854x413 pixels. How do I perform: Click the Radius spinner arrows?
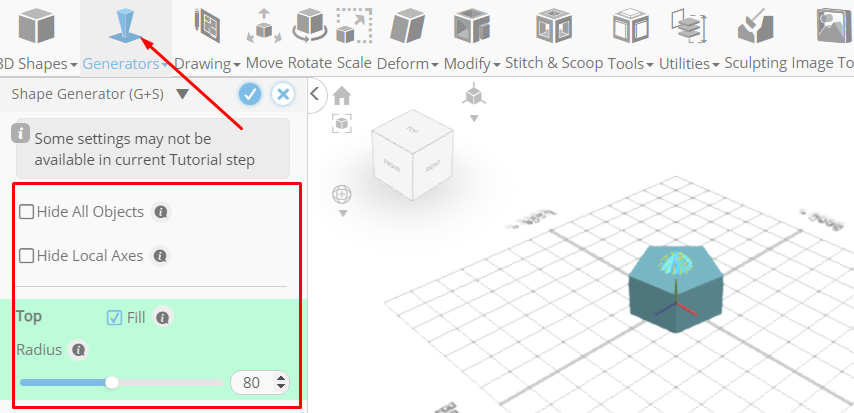click(281, 382)
